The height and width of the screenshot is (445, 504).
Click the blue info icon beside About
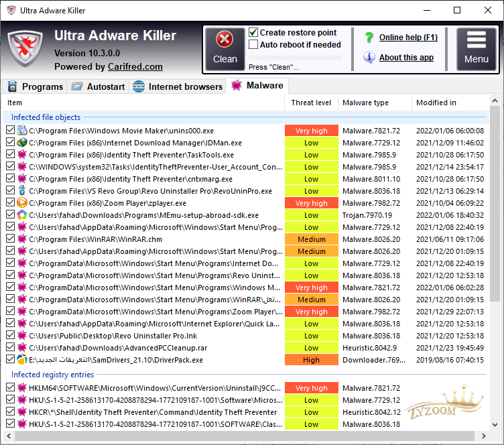click(x=369, y=57)
